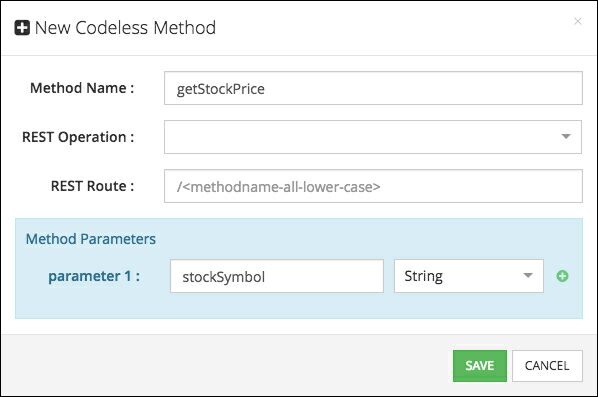This screenshot has width=598, height=397.
Task: Select the String value in parameter type box
Action: pyautogui.click(x=423, y=276)
